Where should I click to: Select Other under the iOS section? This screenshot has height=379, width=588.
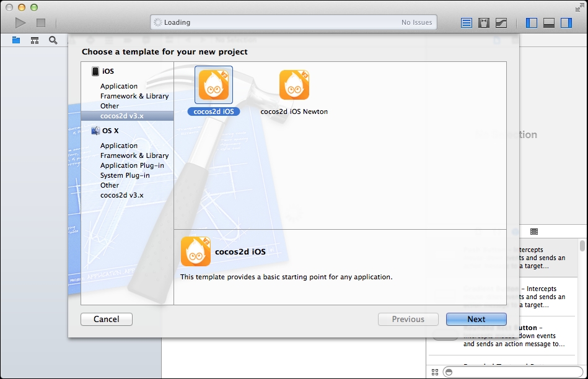(x=110, y=106)
